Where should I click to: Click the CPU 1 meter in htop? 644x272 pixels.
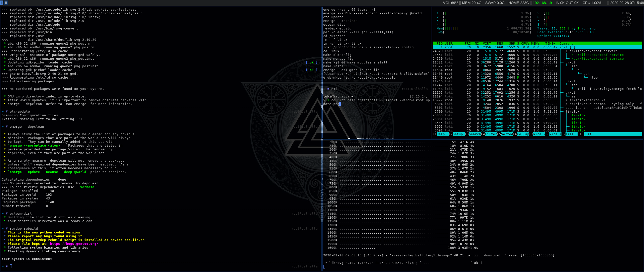pyautogui.click(x=484, y=13)
